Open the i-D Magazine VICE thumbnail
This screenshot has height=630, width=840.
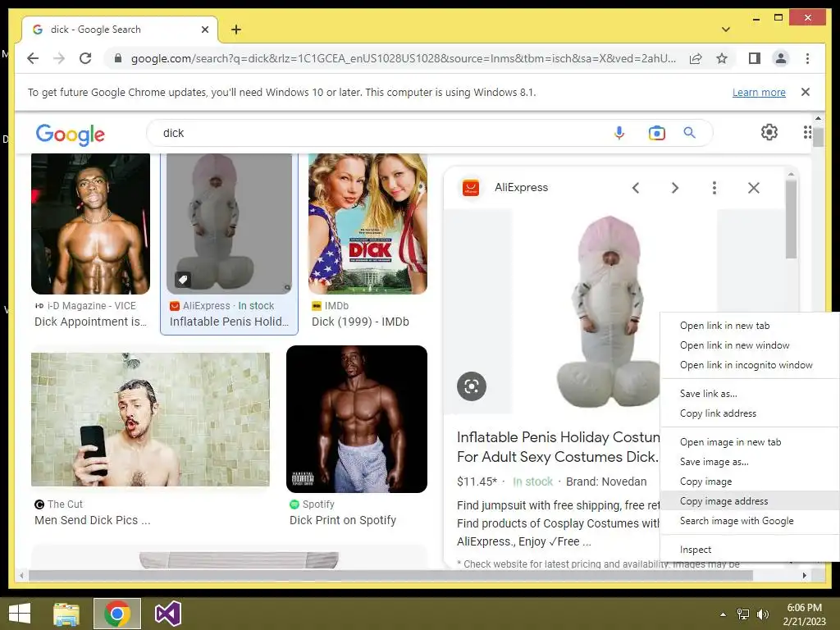[90, 224]
